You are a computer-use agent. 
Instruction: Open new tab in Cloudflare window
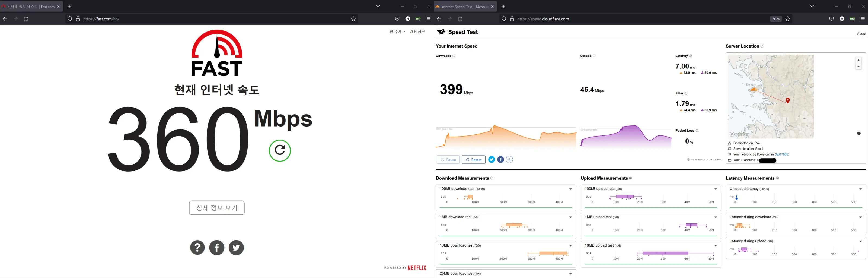pos(503,7)
